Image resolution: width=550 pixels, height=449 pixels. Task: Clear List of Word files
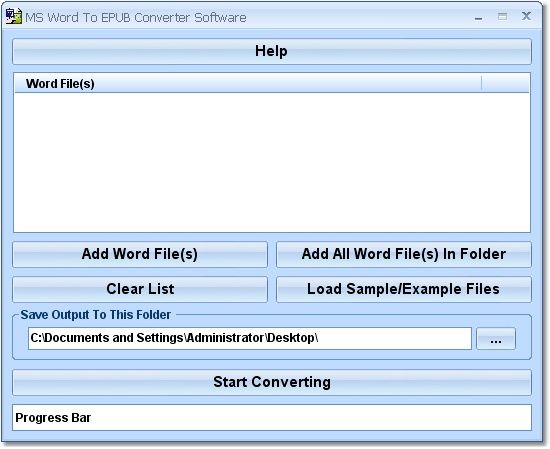click(x=140, y=289)
